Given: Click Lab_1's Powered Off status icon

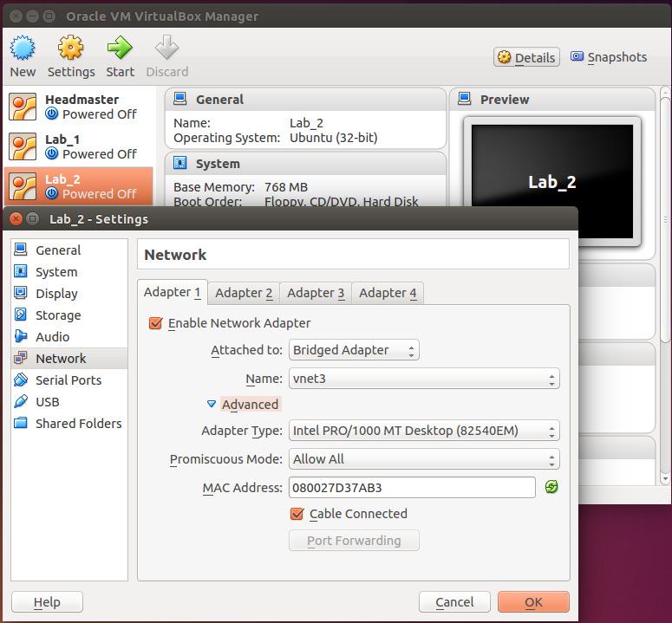Looking at the screenshot, I should (52, 153).
